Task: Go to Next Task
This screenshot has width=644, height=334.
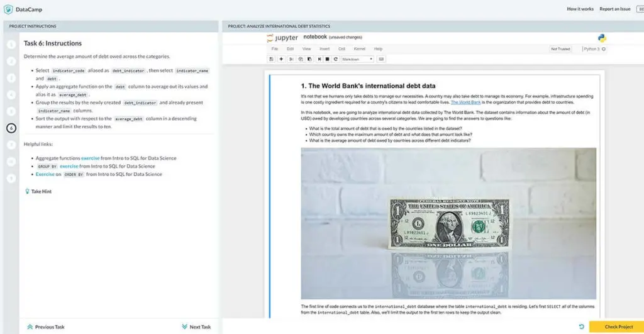Action: (x=196, y=327)
